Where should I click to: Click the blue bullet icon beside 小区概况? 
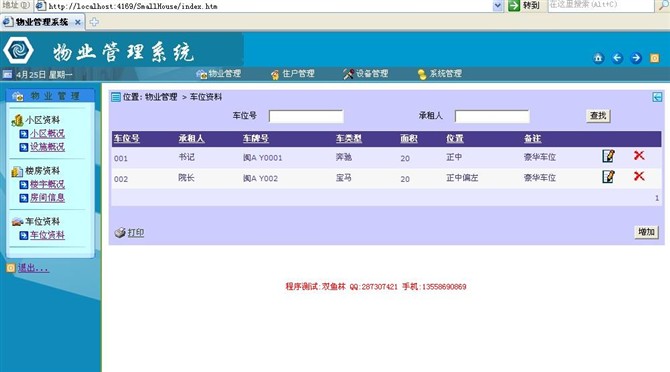click(x=24, y=134)
